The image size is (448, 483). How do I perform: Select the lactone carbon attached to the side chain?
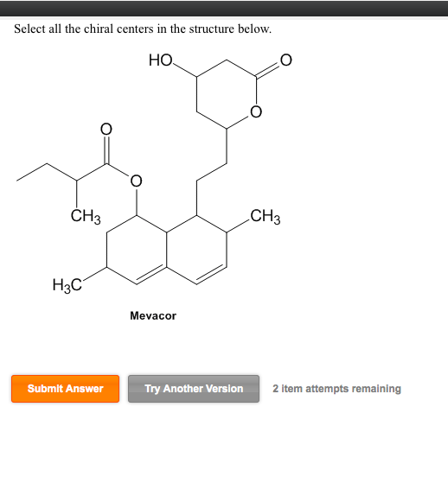coord(227,129)
